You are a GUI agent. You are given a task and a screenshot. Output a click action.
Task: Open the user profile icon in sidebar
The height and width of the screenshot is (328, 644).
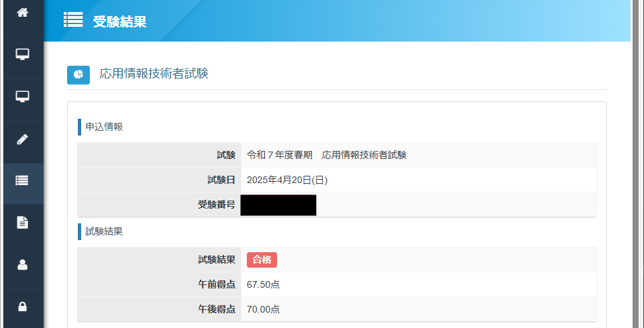pyautogui.click(x=22, y=265)
